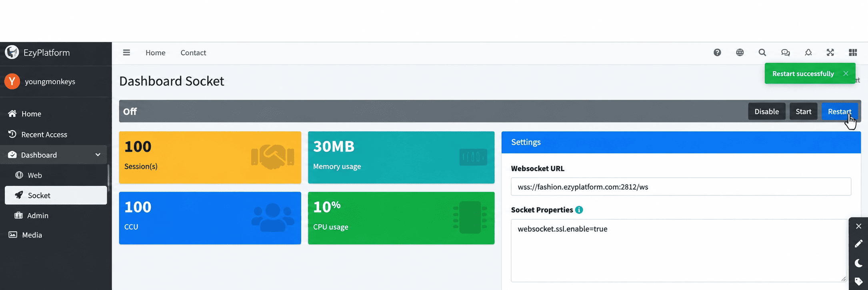This screenshot has height=290, width=868.
Task: Click the 30MB Memory usage card
Action: 401,158
